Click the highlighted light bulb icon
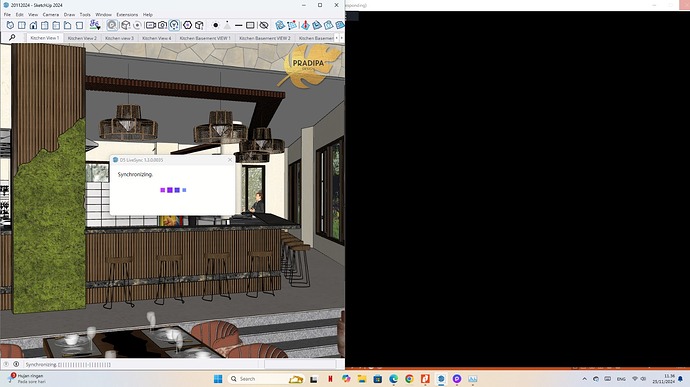690x387 pixels. pos(174,25)
